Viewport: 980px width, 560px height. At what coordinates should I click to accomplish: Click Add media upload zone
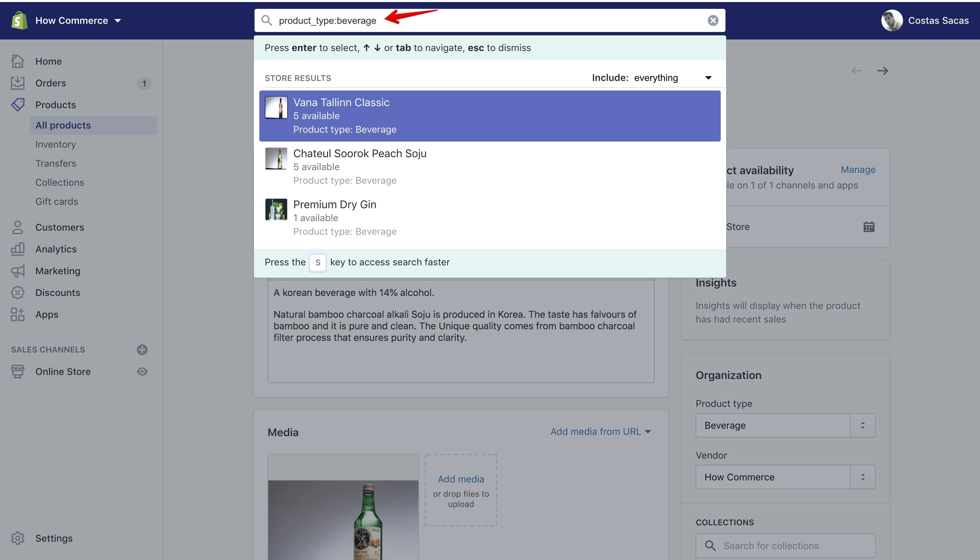(461, 490)
